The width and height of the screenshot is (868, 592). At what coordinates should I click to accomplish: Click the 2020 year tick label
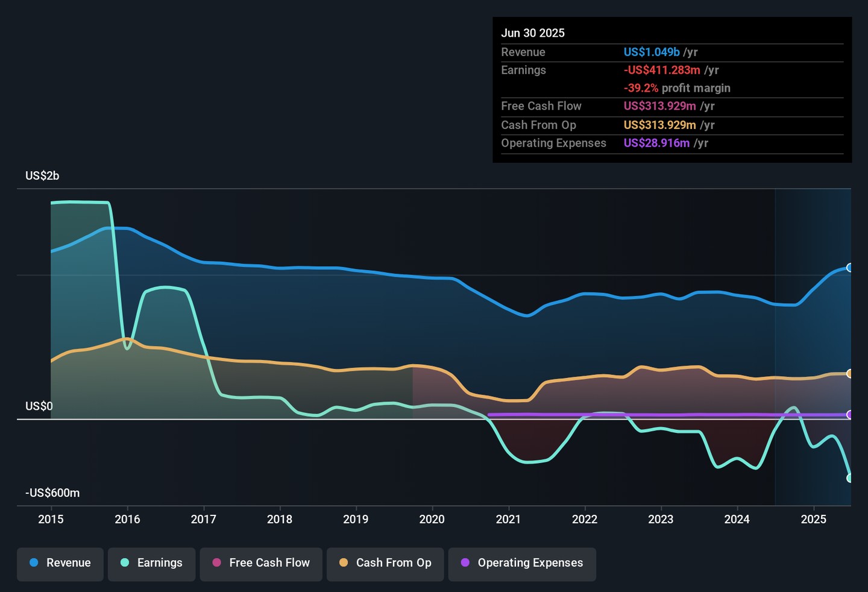pos(432,520)
